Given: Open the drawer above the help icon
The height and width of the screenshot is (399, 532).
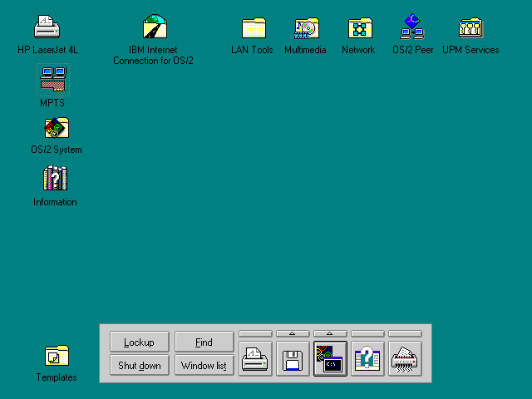Looking at the screenshot, I should tap(367, 334).
